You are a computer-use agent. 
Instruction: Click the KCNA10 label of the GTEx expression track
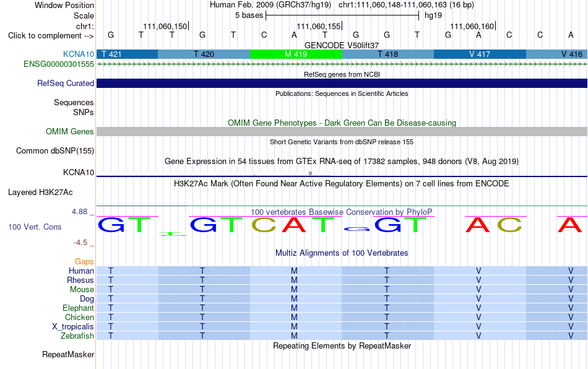79,173
